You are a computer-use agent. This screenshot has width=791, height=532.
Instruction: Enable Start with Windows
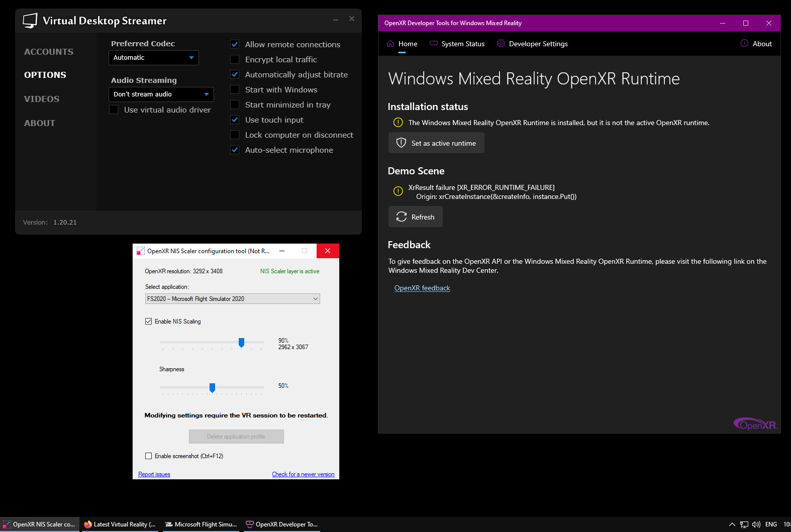[x=235, y=89]
